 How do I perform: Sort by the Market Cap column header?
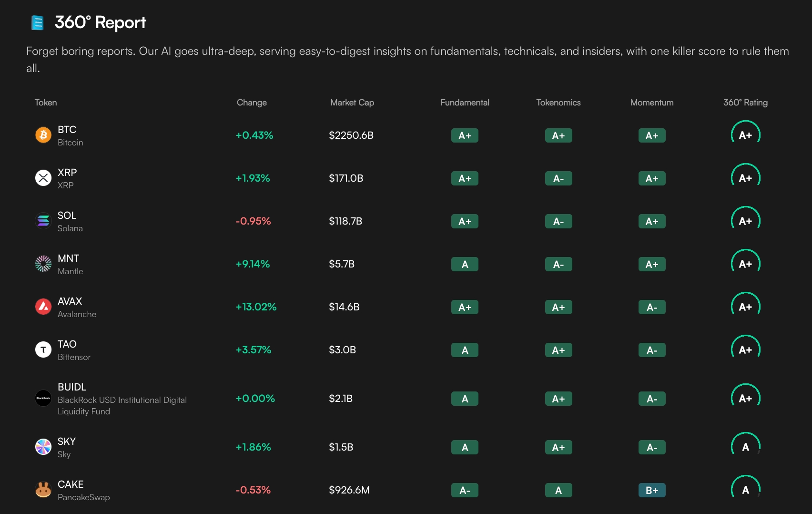(x=352, y=103)
